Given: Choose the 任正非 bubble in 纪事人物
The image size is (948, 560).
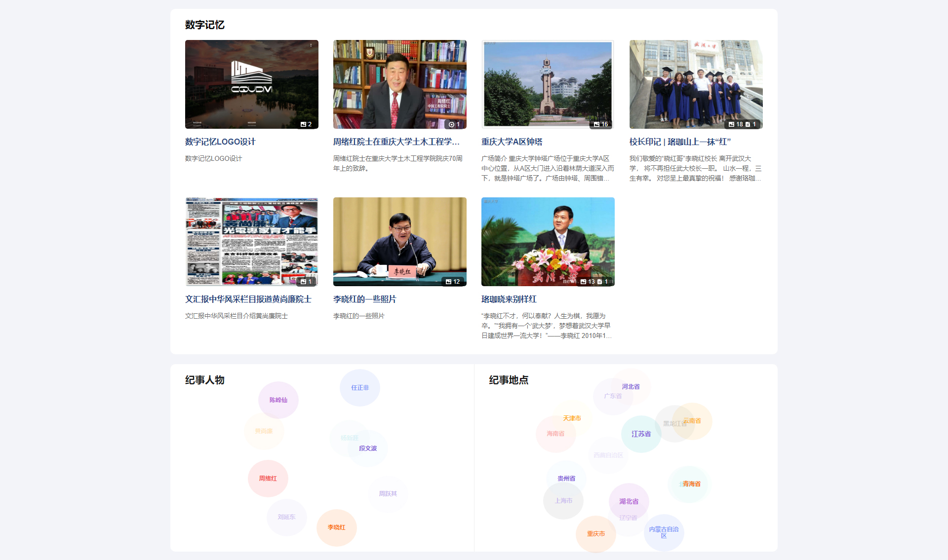Looking at the screenshot, I should pyautogui.click(x=360, y=388).
